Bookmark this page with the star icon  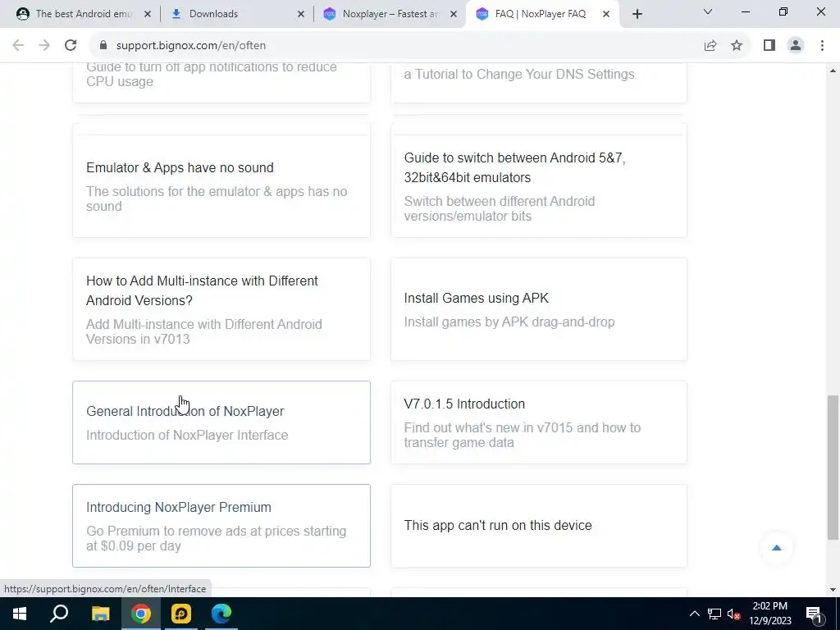[737, 46]
